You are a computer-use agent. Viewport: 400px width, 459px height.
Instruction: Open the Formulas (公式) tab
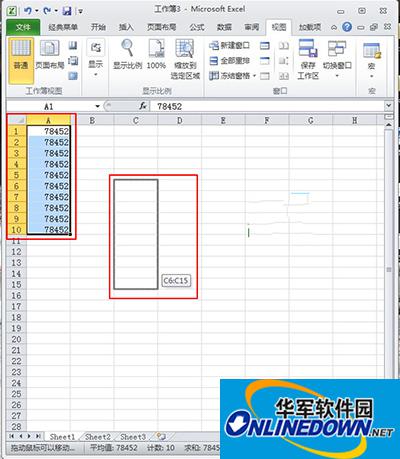tap(197, 27)
